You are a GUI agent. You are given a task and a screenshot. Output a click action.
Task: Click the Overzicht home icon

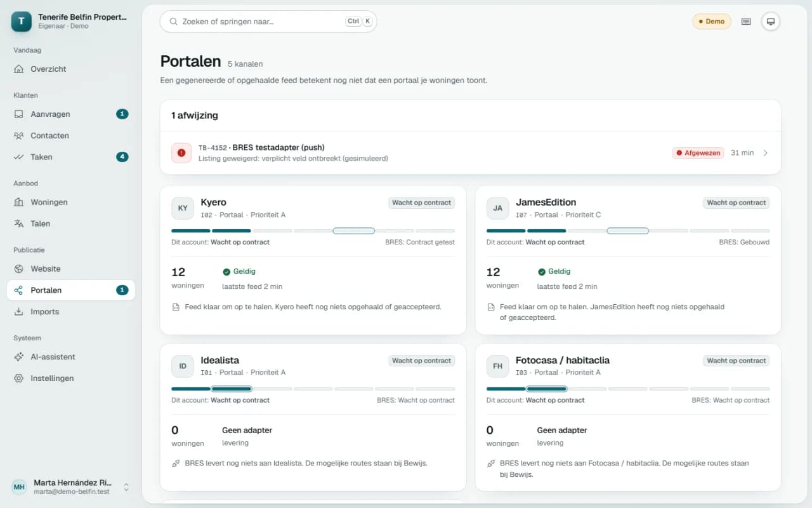[19, 69]
